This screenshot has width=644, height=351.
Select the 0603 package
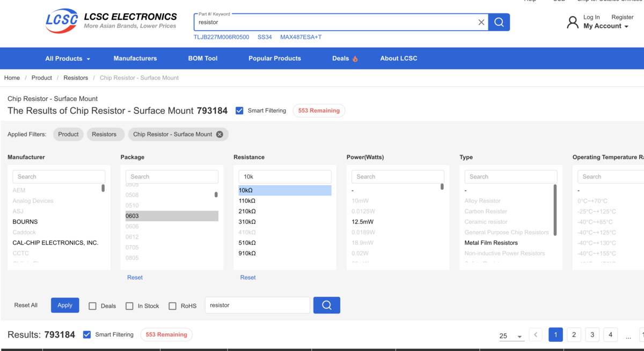(x=172, y=216)
